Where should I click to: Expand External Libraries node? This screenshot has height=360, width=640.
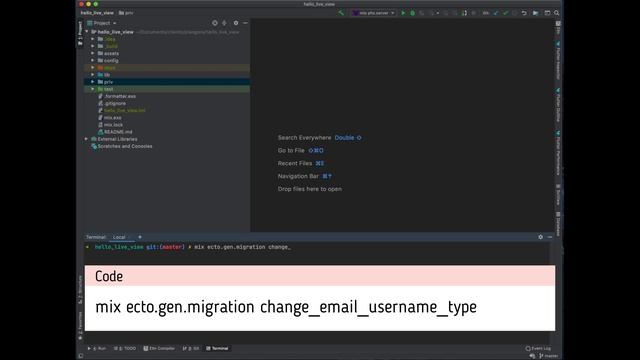coord(86,139)
